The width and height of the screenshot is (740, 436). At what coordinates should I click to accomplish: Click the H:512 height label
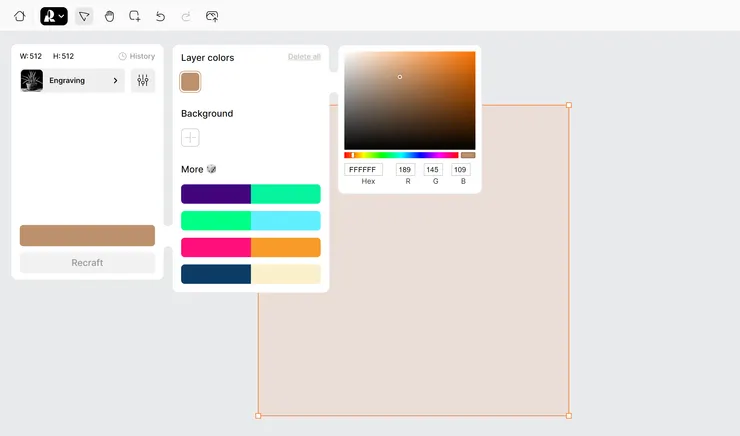click(x=63, y=56)
